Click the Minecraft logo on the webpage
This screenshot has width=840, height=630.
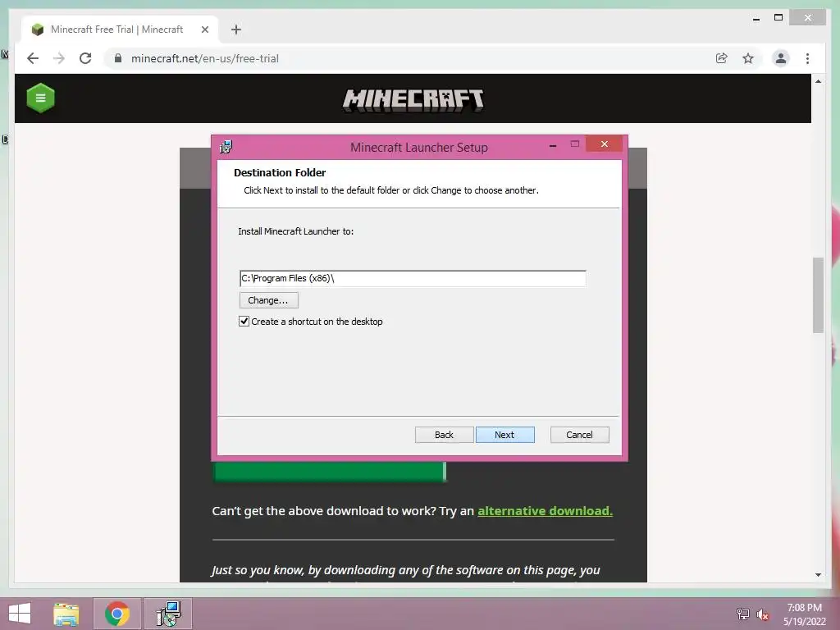click(x=413, y=101)
